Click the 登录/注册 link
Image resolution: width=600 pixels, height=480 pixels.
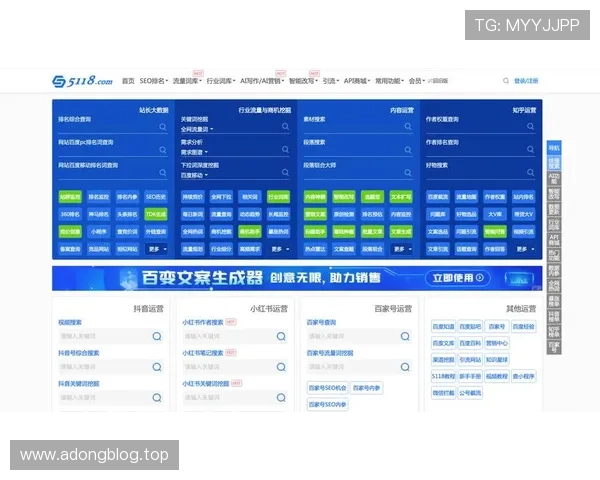(x=526, y=81)
